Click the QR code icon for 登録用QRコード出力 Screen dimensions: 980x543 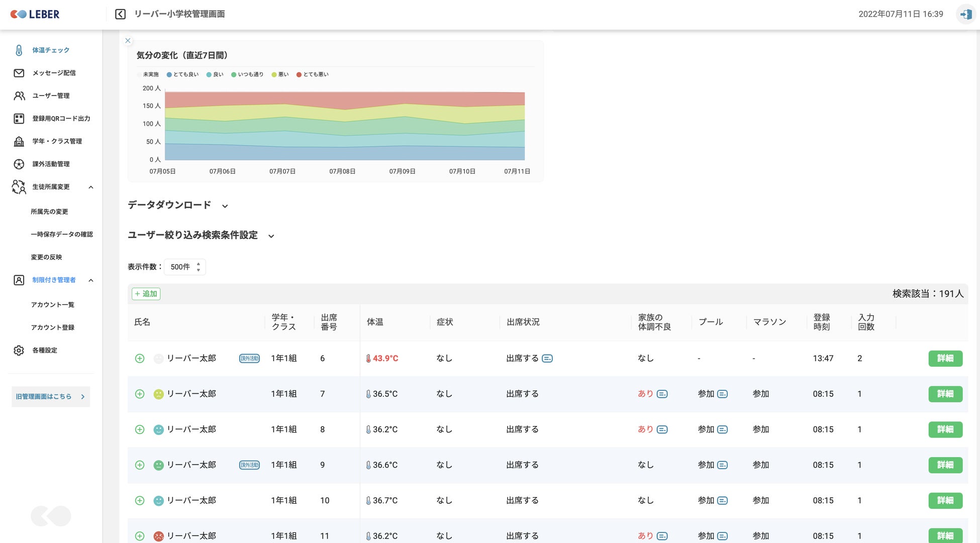pos(19,119)
